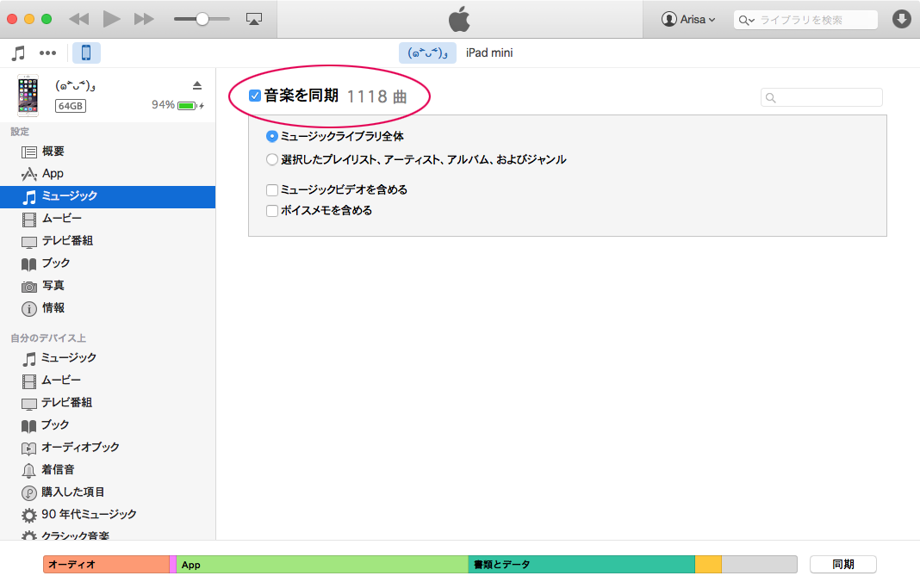Click the 設定 section header
The image size is (920, 588).
coord(19,132)
